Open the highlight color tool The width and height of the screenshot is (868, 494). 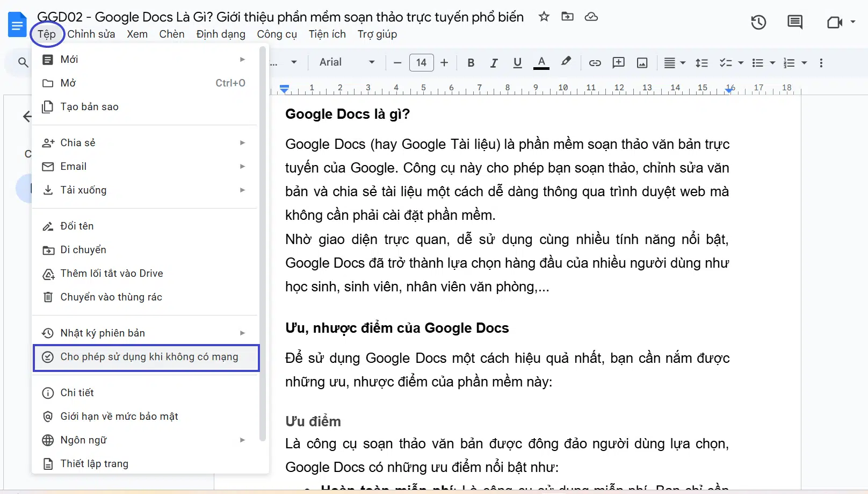point(566,62)
